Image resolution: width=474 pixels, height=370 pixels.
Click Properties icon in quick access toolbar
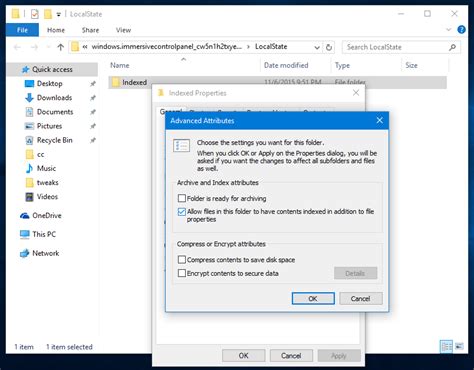point(34,14)
